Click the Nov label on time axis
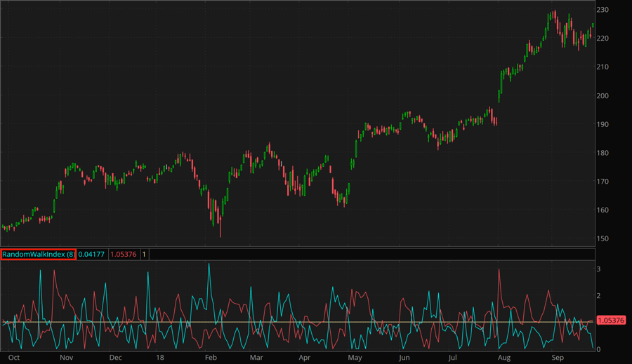632x364 pixels. [x=66, y=357]
